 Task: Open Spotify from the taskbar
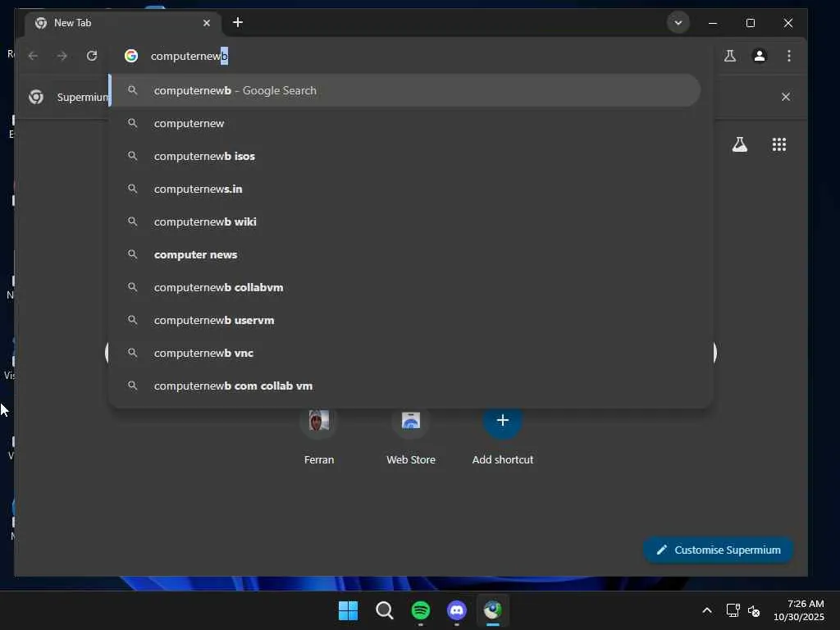pyautogui.click(x=421, y=610)
